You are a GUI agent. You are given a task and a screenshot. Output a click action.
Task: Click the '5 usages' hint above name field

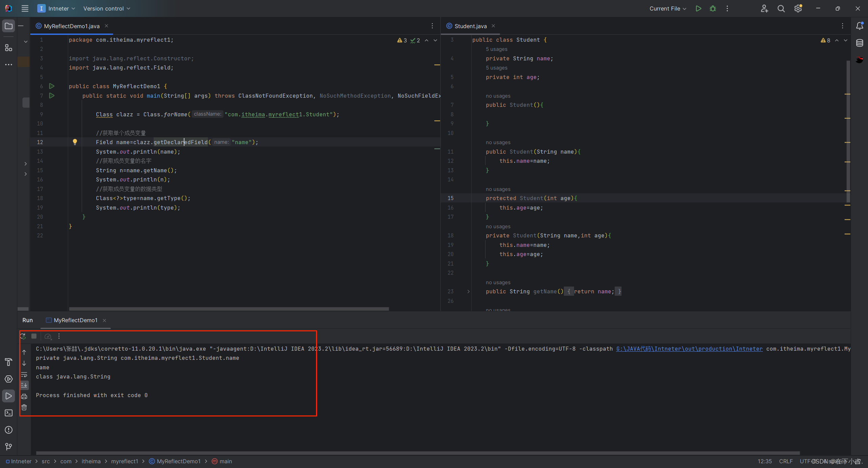click(496, 49)
